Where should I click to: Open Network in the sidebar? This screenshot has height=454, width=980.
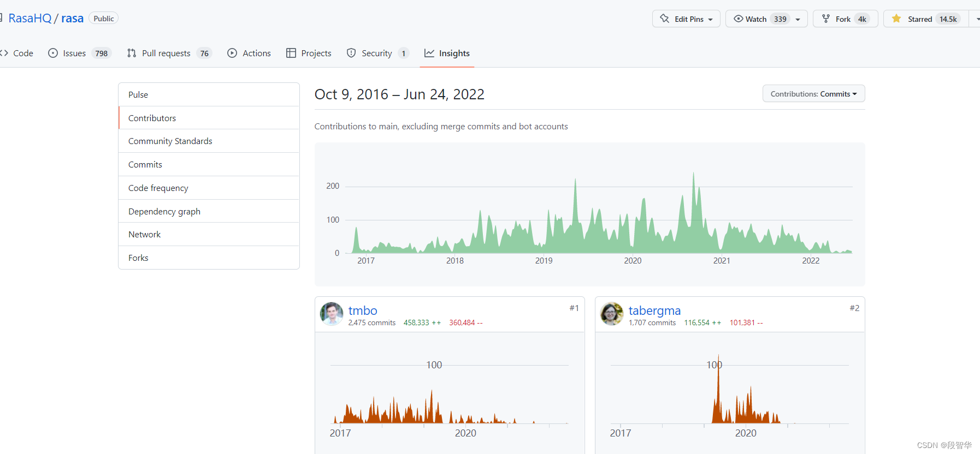[209, 234]
